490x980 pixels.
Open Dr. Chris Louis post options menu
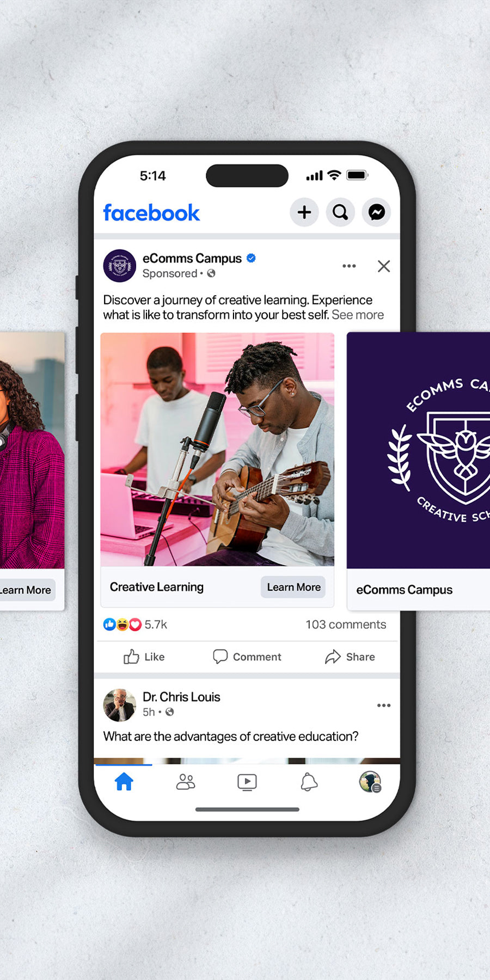[384, 705]
